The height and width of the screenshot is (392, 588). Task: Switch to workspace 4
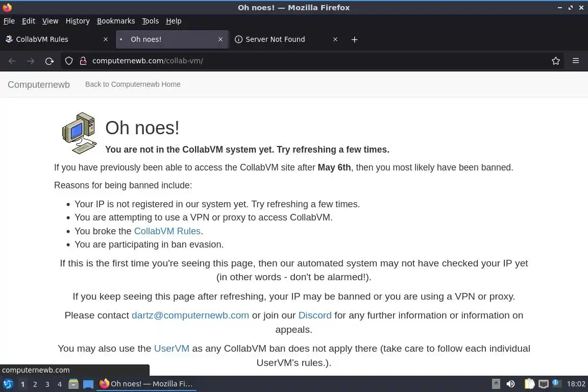click(60, 384)
